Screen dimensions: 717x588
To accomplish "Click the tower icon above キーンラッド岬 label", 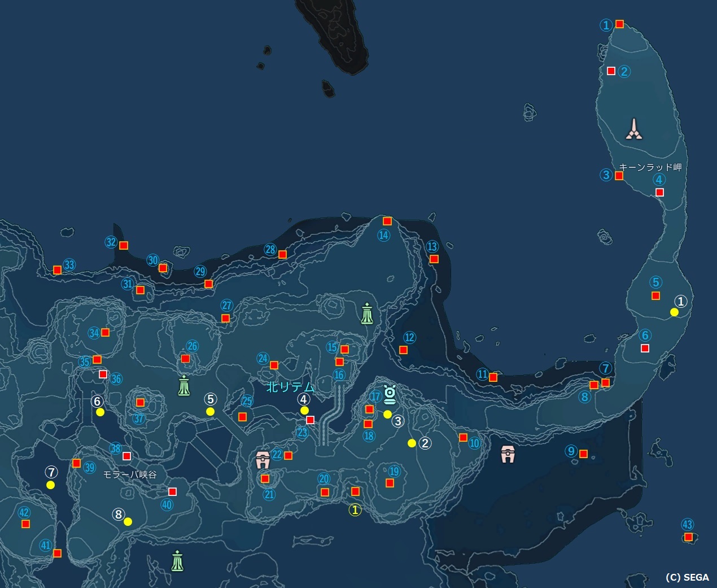I will coord(634,129).
